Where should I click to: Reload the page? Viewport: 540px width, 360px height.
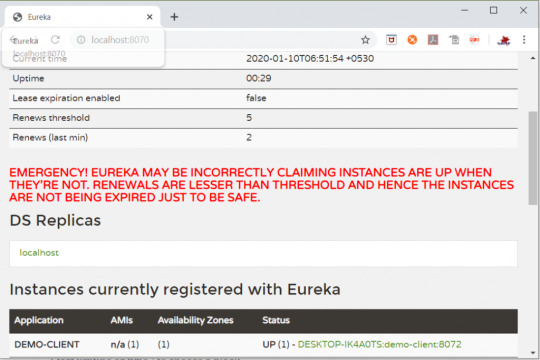click(x=55, y=40)
